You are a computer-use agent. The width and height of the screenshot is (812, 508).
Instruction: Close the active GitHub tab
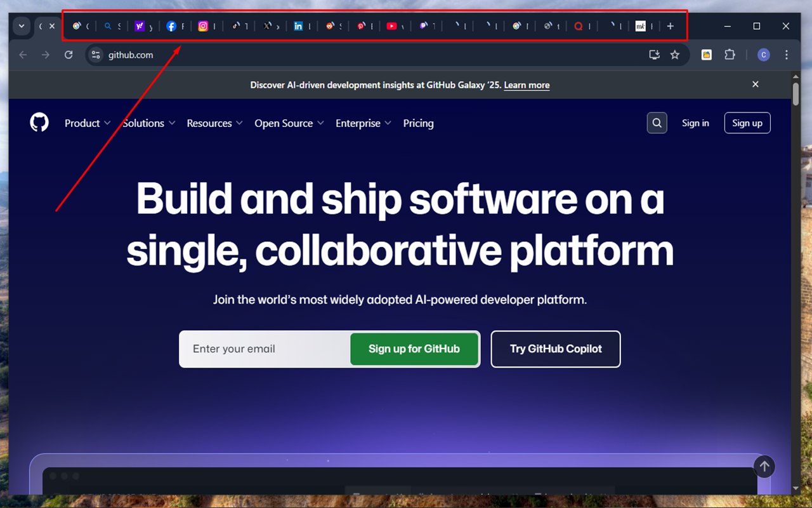pos(52,26)
